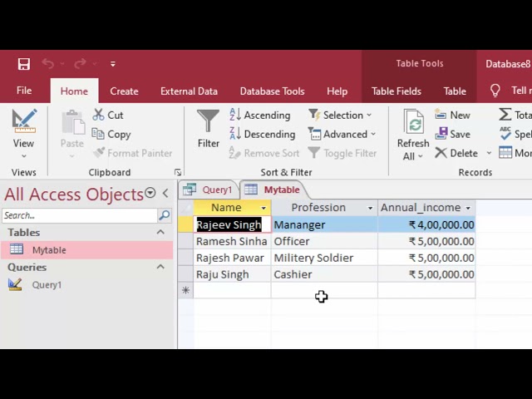Click the More records icon

pyautogui.click(x=505, y=153)
